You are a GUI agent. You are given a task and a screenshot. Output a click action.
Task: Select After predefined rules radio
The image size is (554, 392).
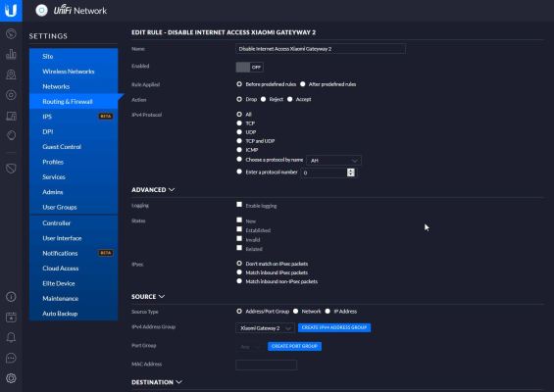[x=302, y=84]
